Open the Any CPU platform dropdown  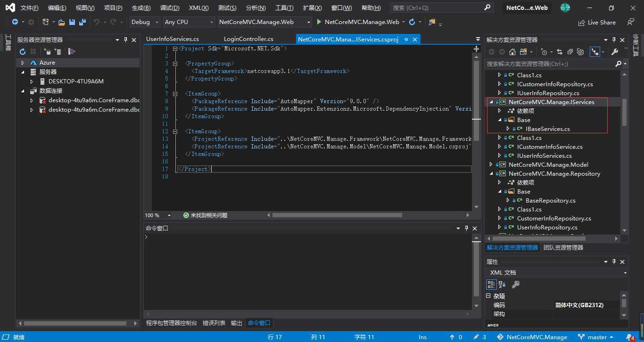click(189, 22)
